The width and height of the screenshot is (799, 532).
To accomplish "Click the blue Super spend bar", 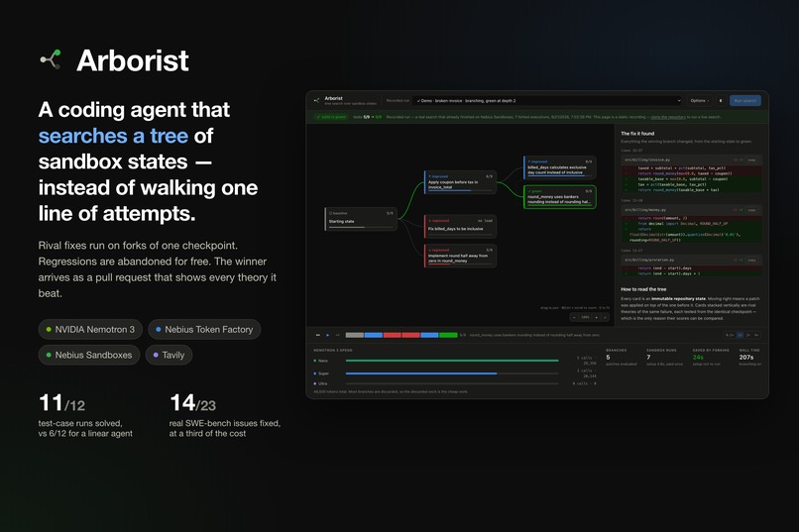I will [421, 373].
